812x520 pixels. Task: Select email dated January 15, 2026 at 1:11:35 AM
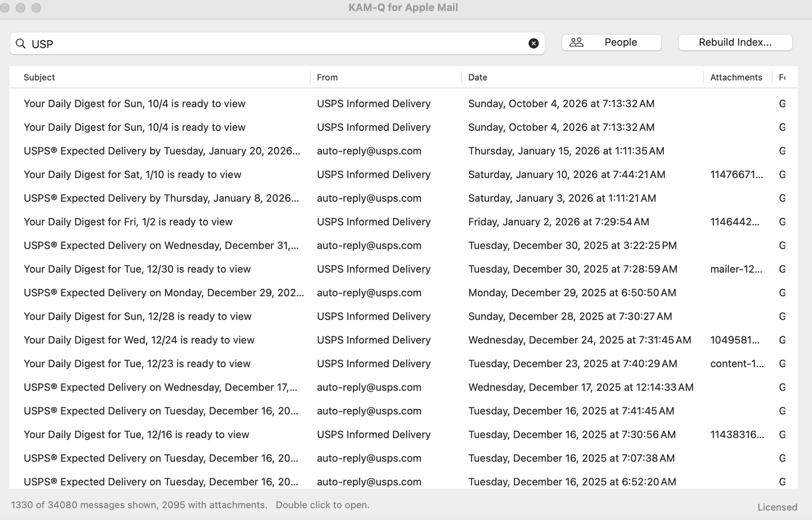pos(403,151)
